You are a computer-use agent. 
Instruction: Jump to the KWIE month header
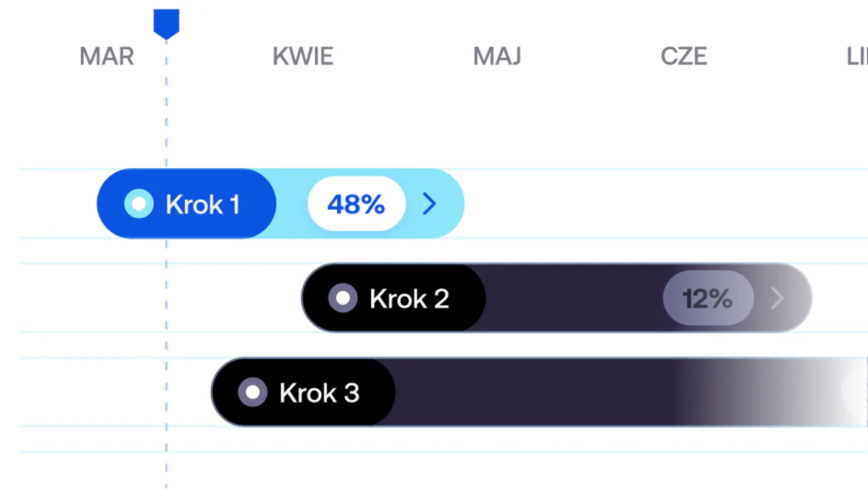coord(303,56)
